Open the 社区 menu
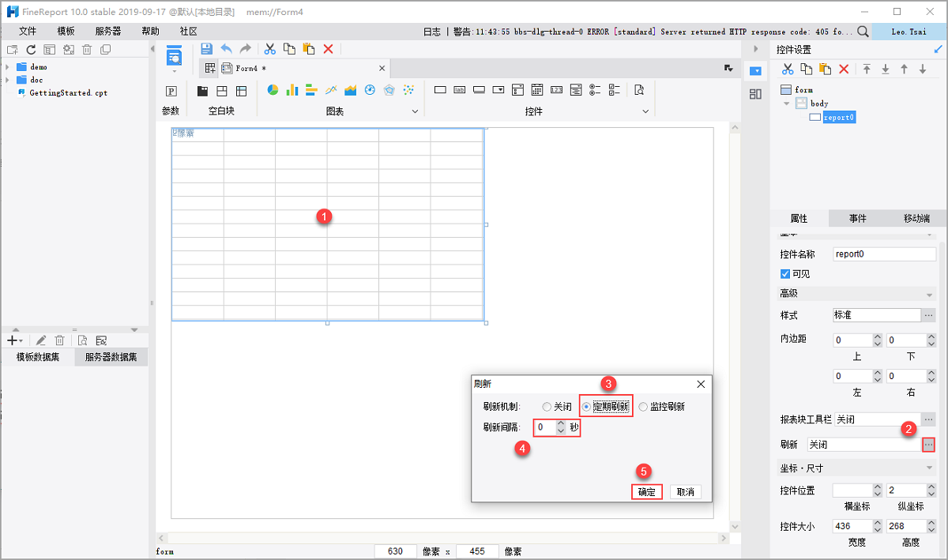The image size is (948, 560). (188, 32)
